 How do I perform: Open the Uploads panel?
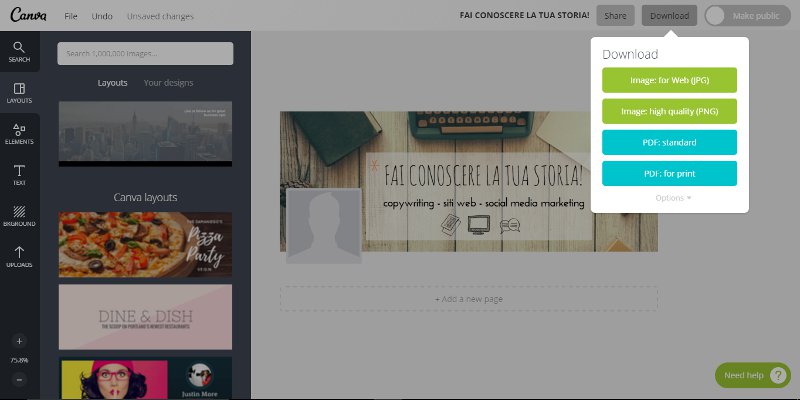(x=19, y=257)
